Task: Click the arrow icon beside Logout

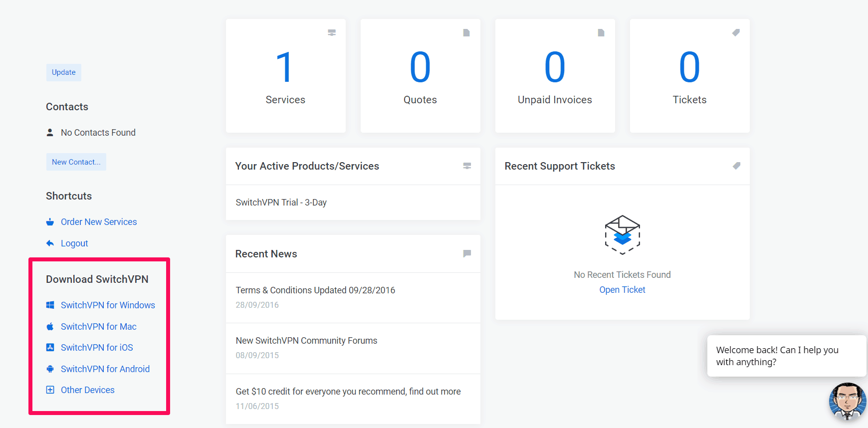Action: coord(50,243)
